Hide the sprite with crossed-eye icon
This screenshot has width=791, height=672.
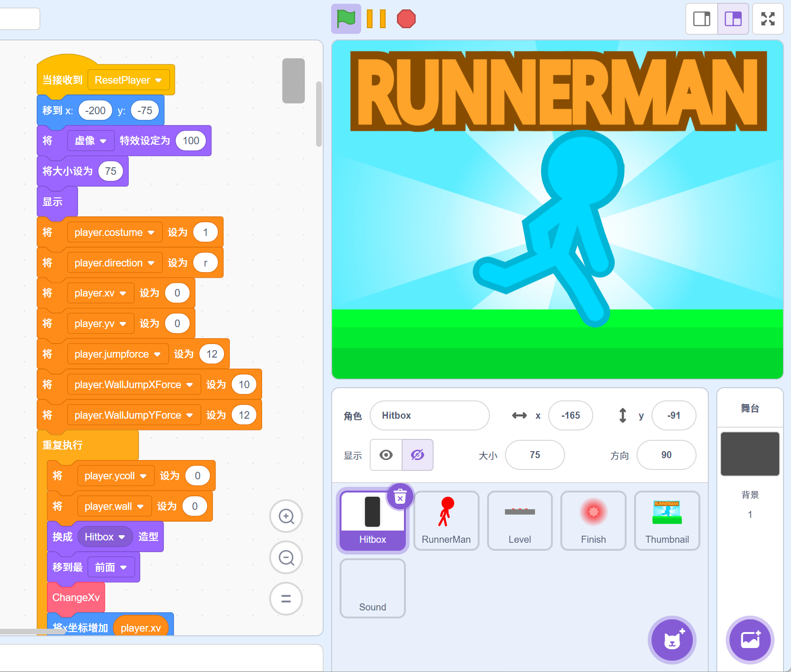[x=417, y=455]
